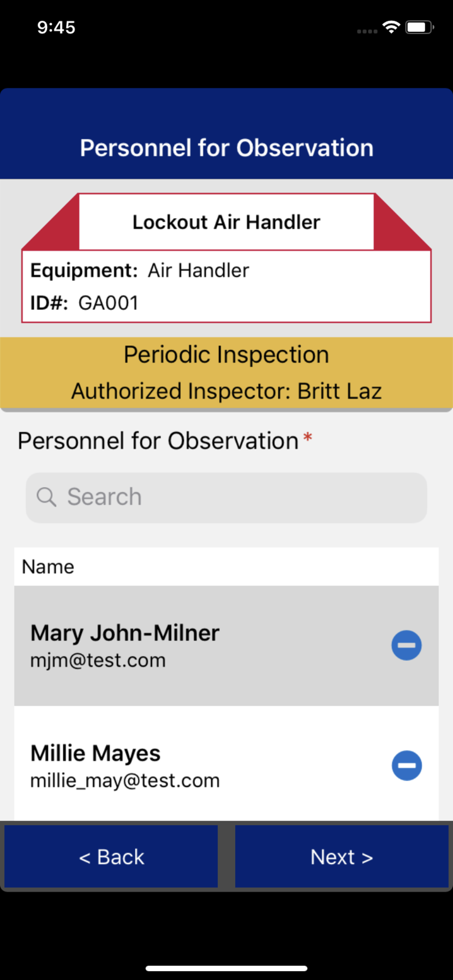Tap the Lockout Air Handler title tab
The width and height of the screenshot is (453, 980).
226,222
